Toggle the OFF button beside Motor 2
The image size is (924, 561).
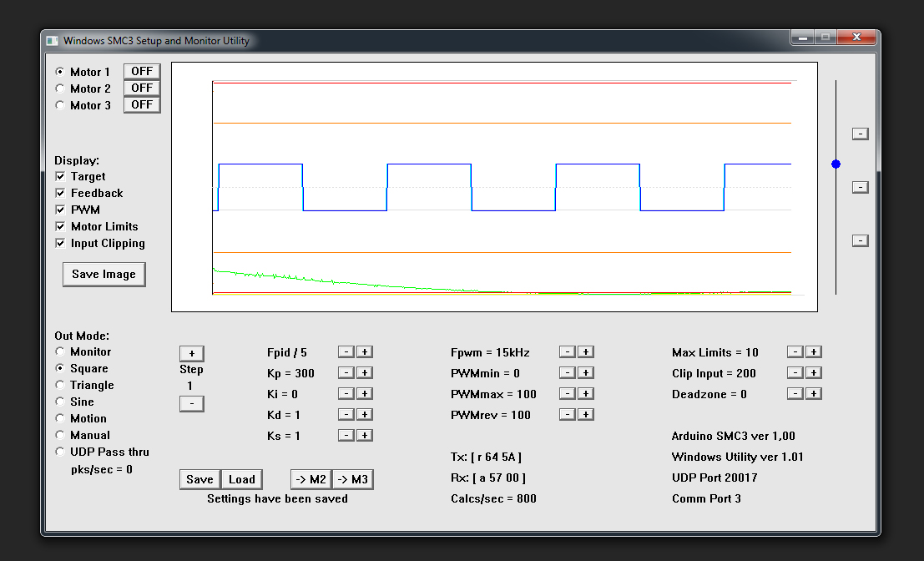click(x=142, y=88)
